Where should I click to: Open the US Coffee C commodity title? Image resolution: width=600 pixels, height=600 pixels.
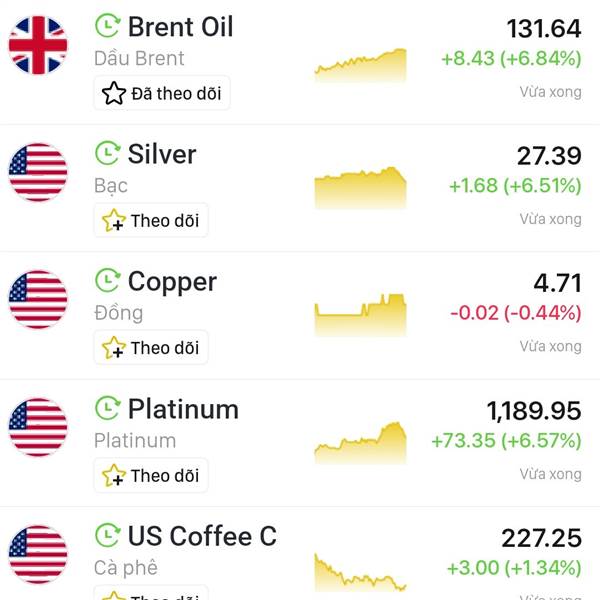click(x=202, y=536)
